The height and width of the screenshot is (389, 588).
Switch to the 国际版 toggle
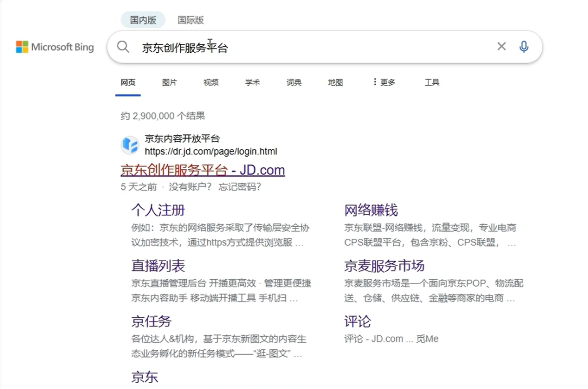(191, 20)
